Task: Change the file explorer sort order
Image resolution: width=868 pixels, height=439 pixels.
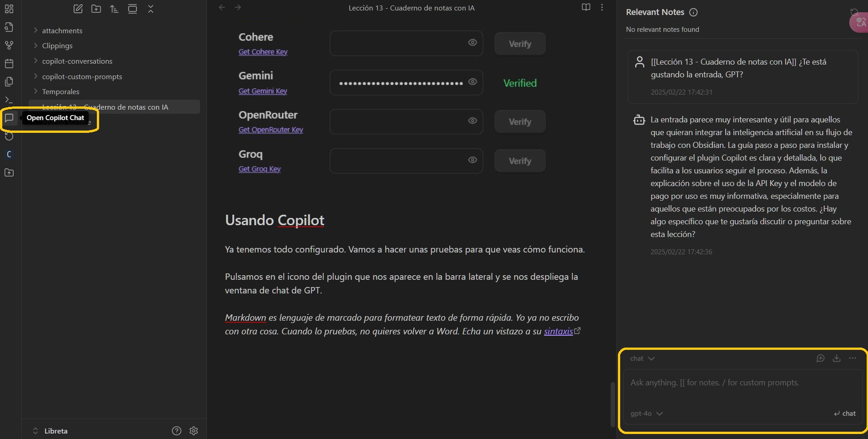Action: (x=114, y=9)
